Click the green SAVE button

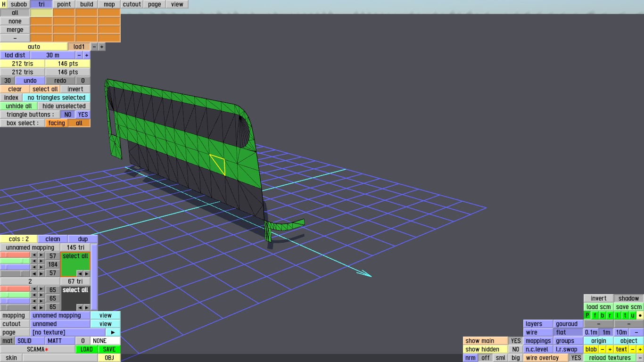109,349
